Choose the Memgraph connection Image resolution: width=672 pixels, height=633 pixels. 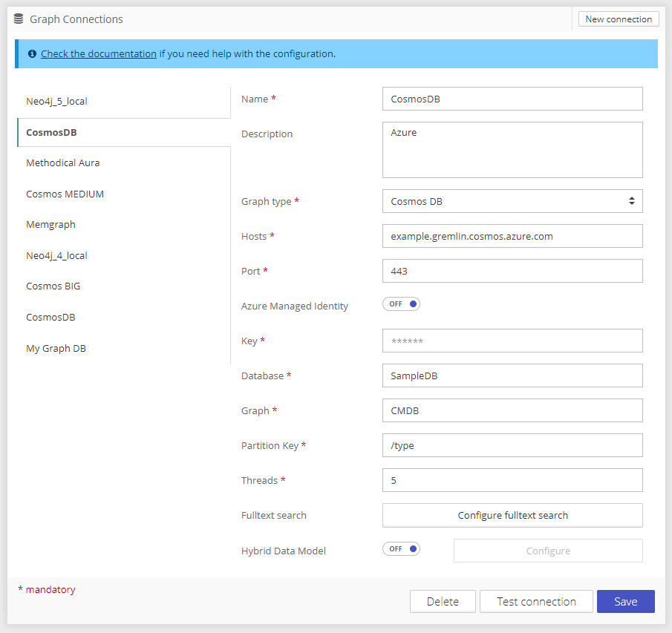(50, 224)
